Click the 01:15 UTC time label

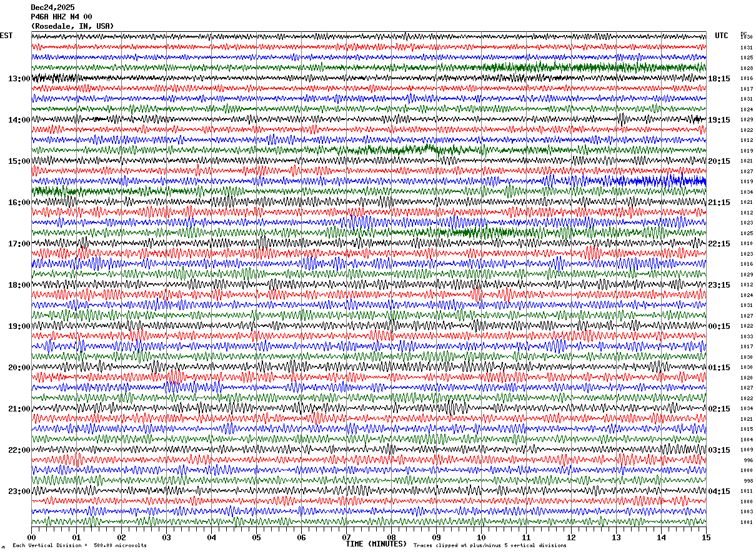(719, 368)
